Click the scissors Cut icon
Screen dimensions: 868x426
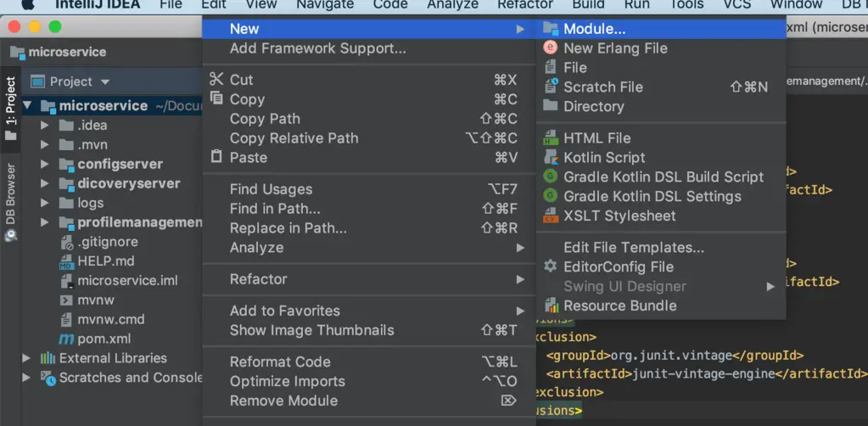click(x=216, y=79)
